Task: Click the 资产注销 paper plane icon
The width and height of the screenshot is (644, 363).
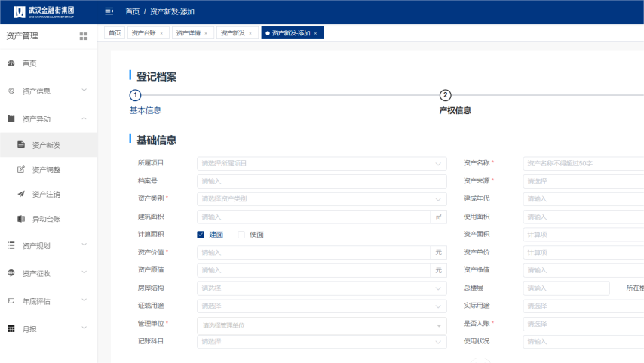Action: pyautogui.click(x=21, y=194)
